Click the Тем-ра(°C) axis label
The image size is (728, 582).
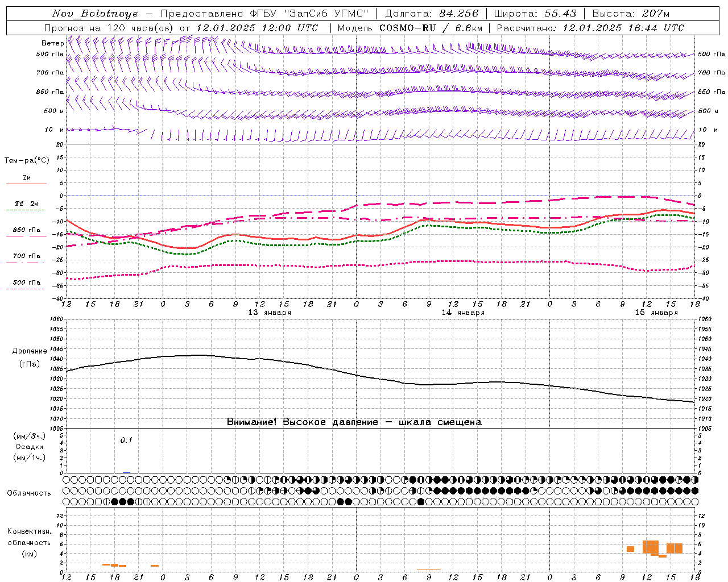[x=27, y=160]
